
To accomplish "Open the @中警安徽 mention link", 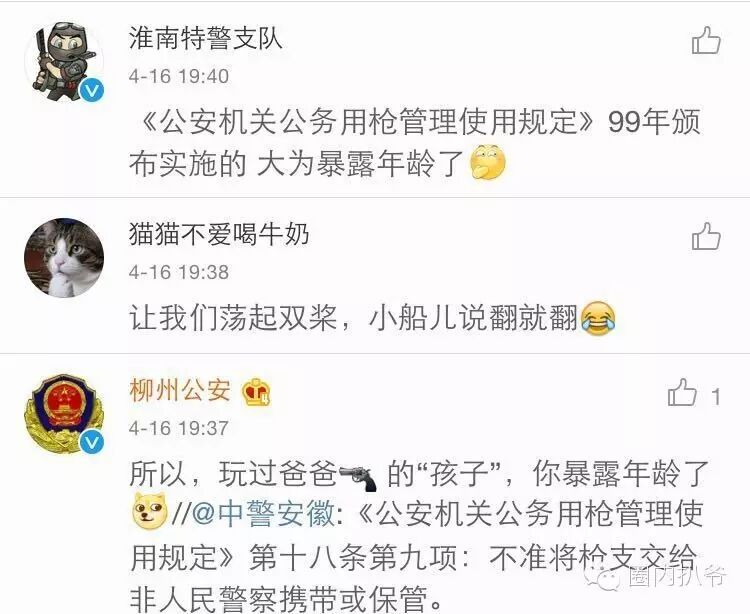I will coord(264,515).
